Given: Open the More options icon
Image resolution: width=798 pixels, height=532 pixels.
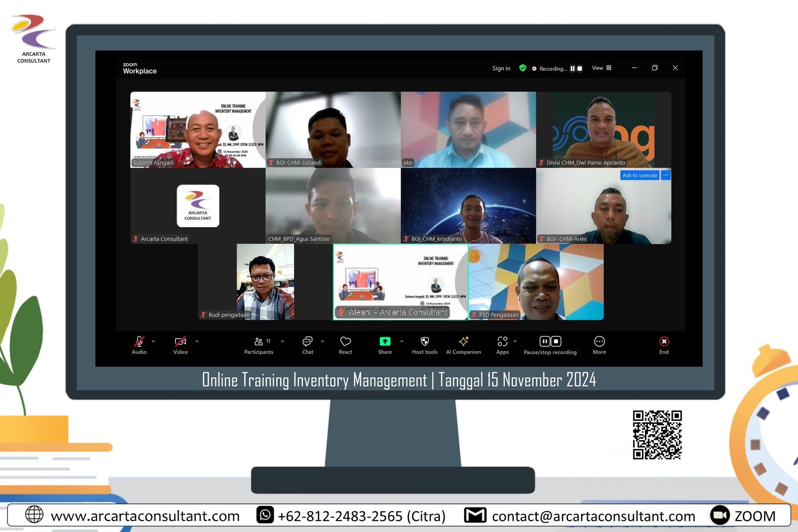Looking at the screenshot, I should click(599, 345).
